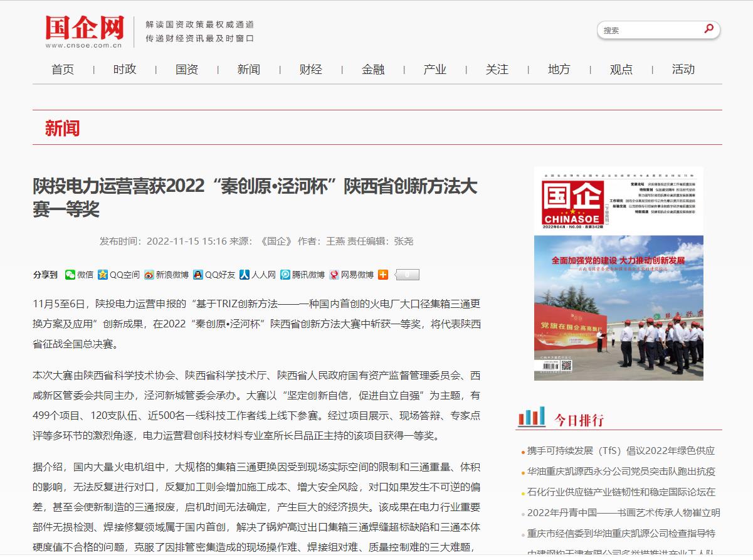Expand more share options plus button
Image resolution: width=753 pixels, height=560 pixels.
(x=383, y=275)
